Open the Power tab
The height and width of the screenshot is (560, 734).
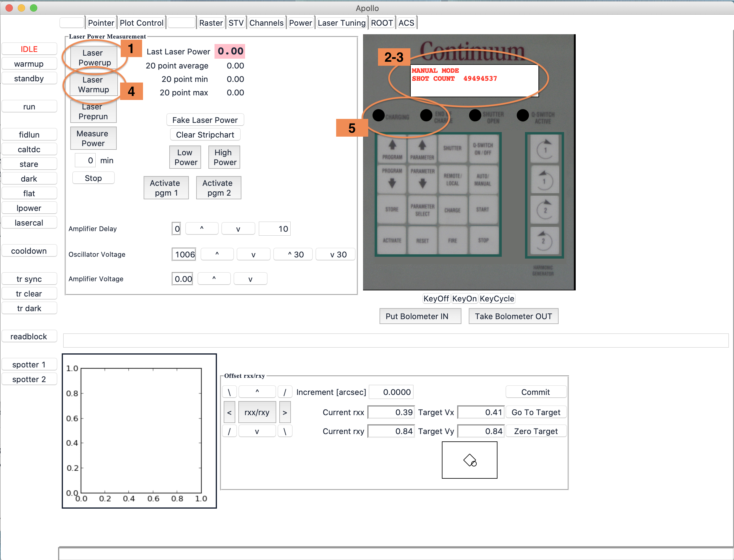coord(300,23)
